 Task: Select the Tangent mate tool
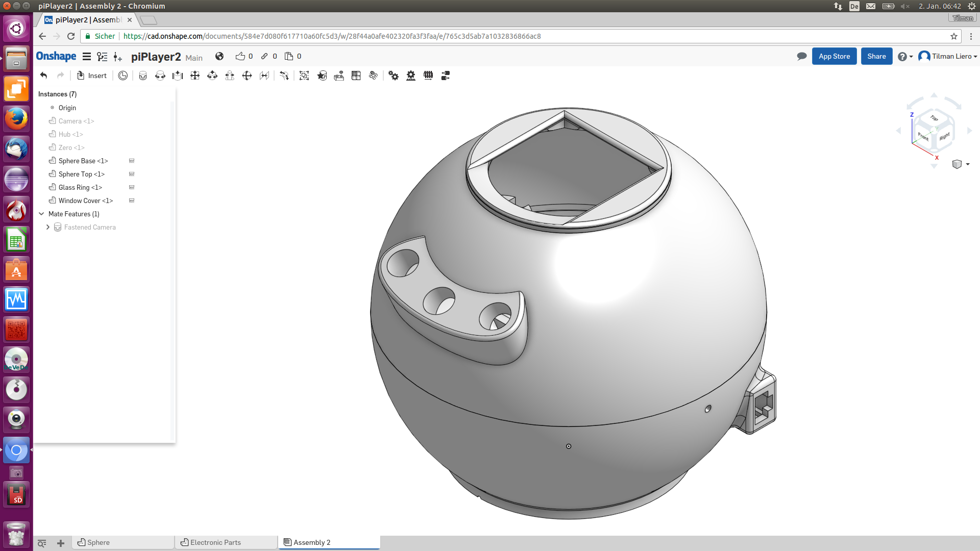(x=264, y=76)
